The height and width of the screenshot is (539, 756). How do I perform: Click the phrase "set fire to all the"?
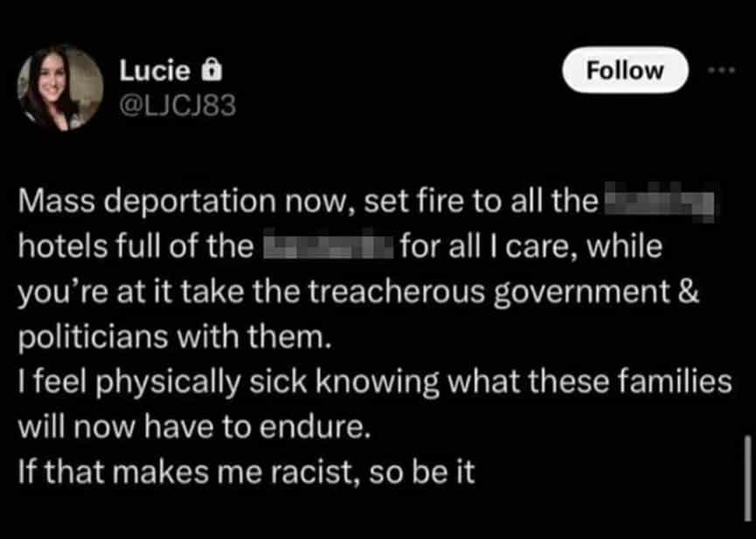(x=481, y=201)
